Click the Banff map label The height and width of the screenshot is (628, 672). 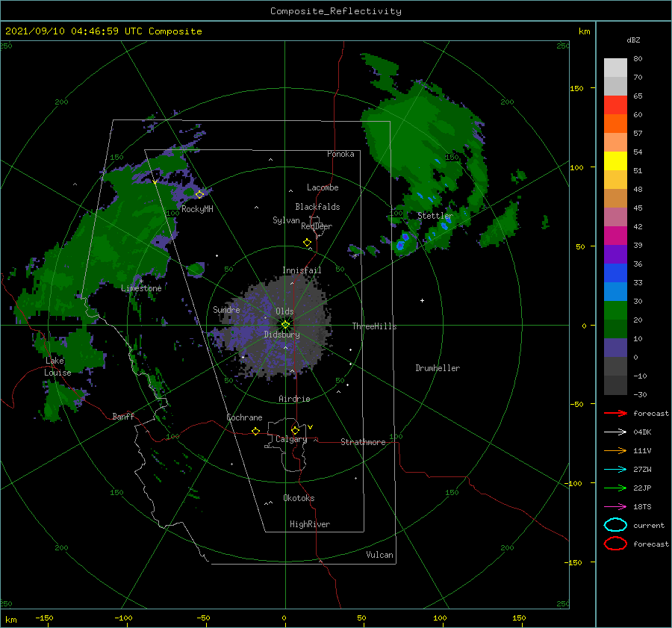(x=123, y=417)
